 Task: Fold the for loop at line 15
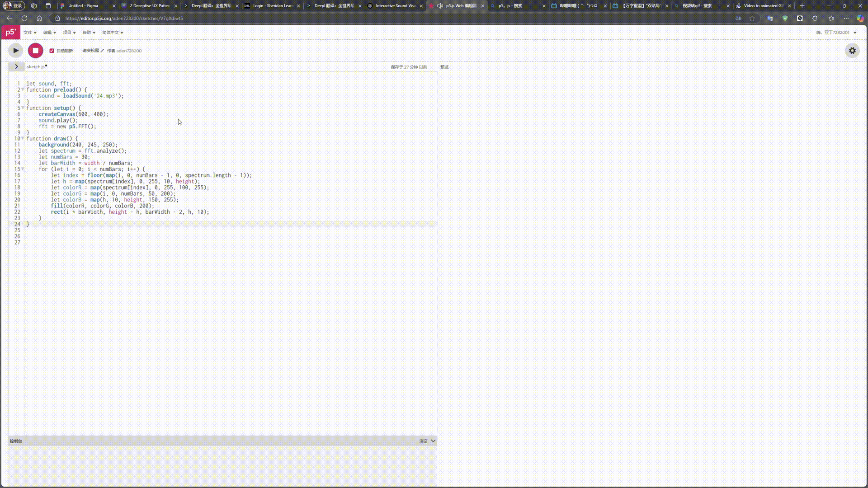[x=23, y=169]
